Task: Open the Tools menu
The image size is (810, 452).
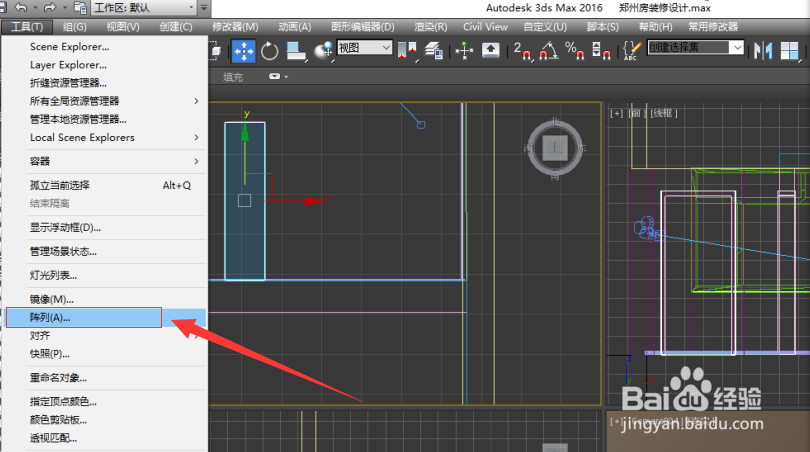Action: [27, 27]
